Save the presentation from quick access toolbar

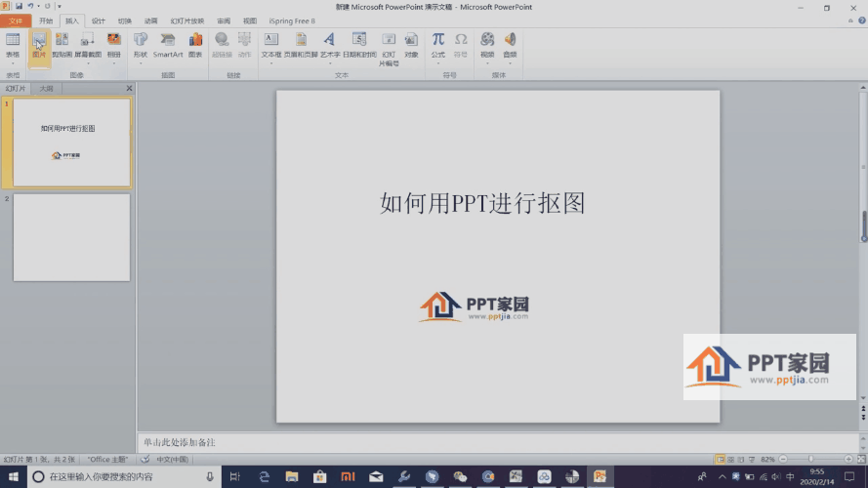(19, 6)
